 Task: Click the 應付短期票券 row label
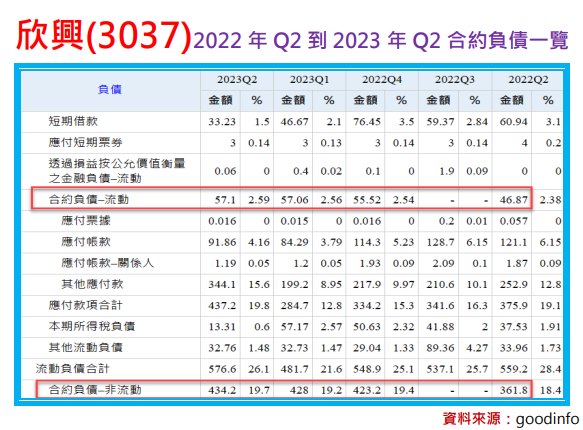(x=86, y=143)
